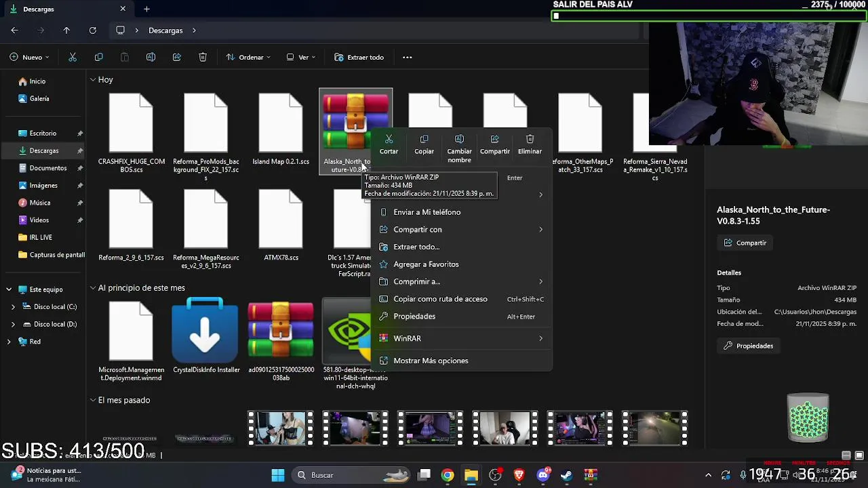
Task: Go up one folder level with up arrow
Action: click(x=66, y=30)
